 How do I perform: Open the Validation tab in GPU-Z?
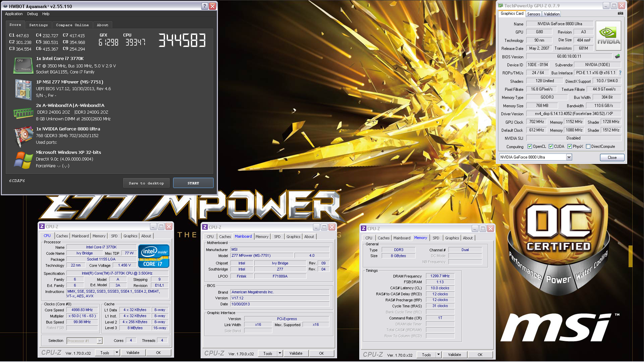(551, 14)
